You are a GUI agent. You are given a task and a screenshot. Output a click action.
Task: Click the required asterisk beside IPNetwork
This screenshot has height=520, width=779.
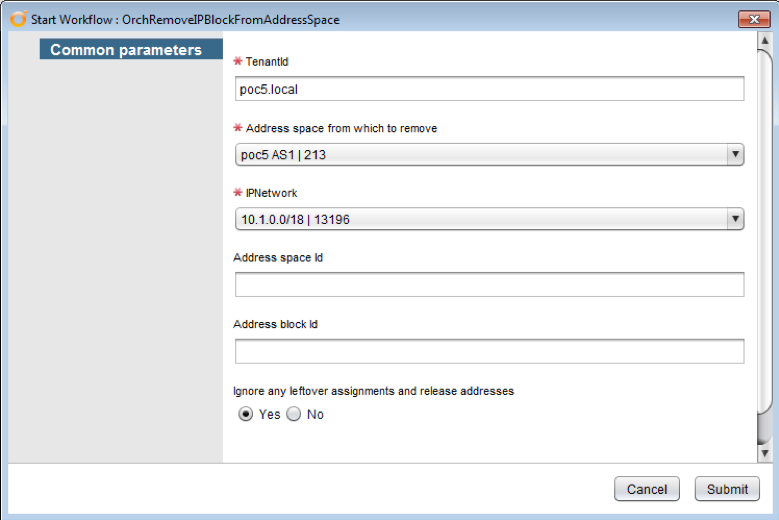(x=238, y=193)
